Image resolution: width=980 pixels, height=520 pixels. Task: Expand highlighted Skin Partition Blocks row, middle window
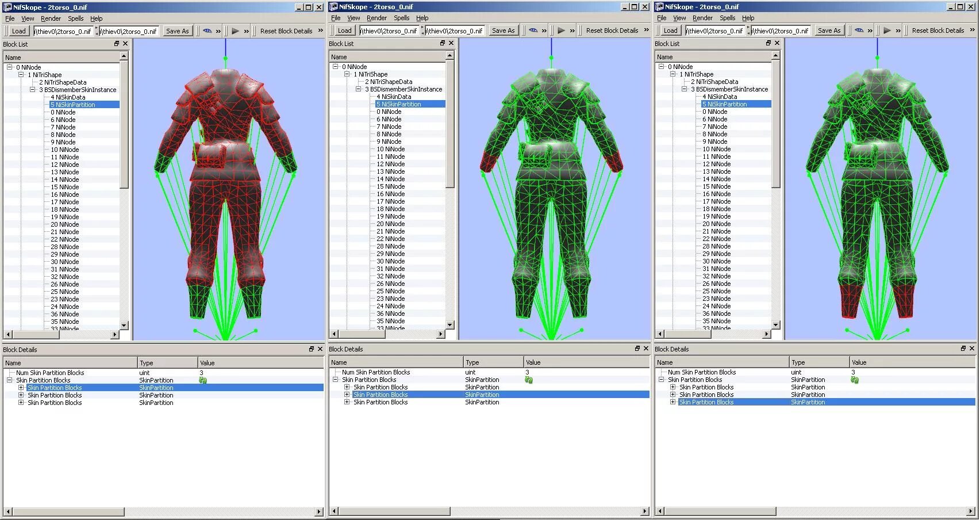coord(347,395)
